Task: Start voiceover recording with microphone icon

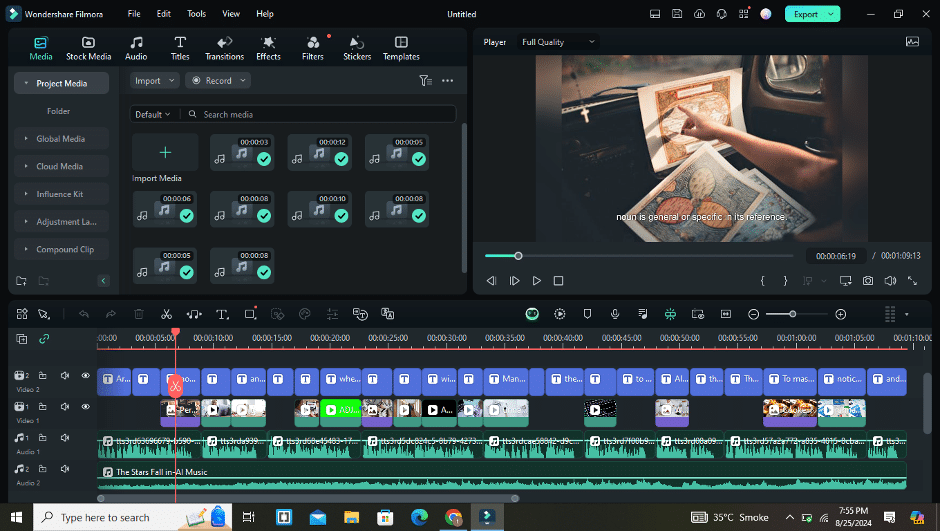Action: (615, 314)
